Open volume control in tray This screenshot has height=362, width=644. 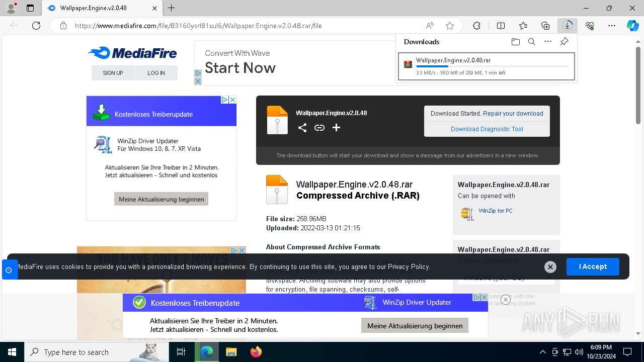click(579, 352)
